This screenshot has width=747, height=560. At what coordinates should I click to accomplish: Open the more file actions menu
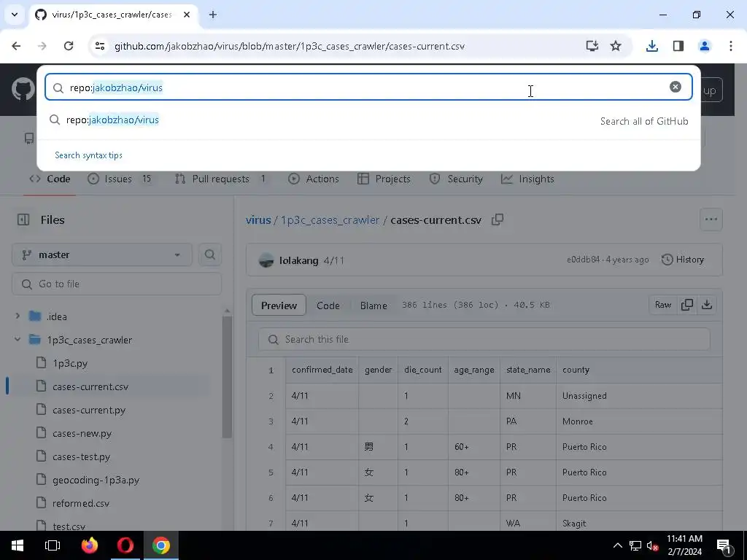711,219
